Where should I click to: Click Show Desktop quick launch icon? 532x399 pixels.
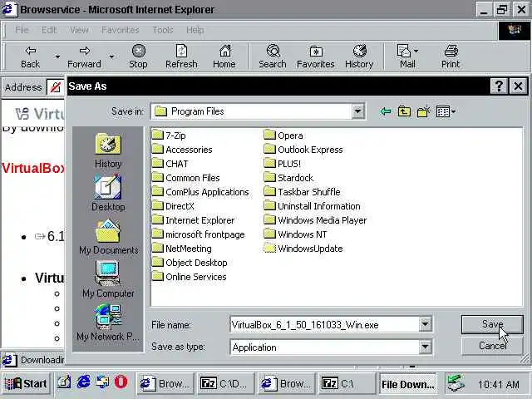click(63, 382)
